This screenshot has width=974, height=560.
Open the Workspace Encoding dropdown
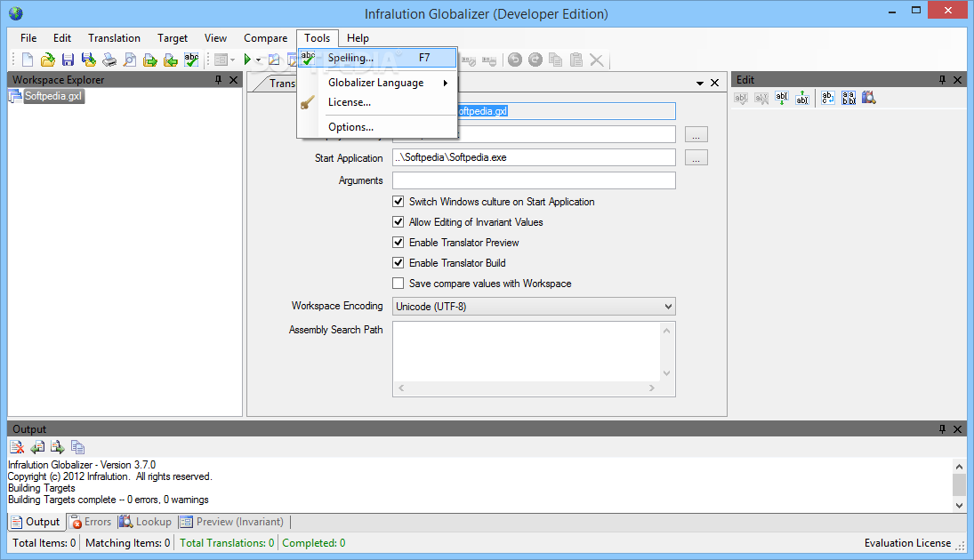pos(534,306)
